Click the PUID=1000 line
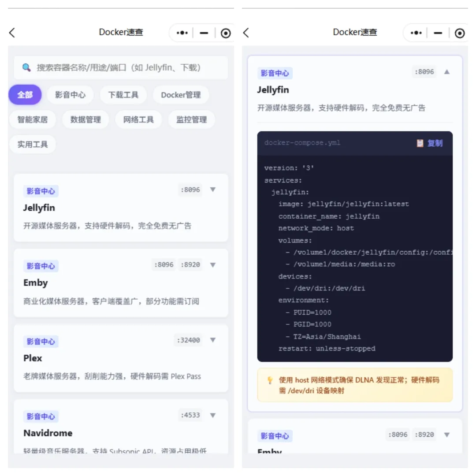 [x=309, y=312]
